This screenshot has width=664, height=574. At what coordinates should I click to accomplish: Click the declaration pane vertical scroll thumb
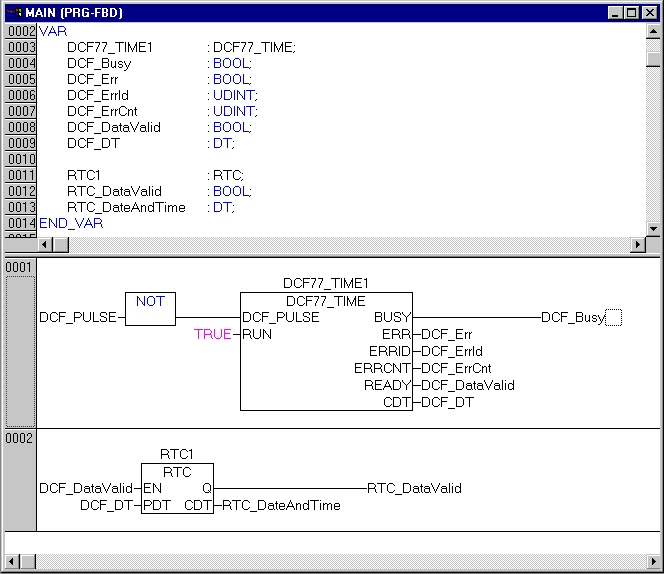point(653,59)
